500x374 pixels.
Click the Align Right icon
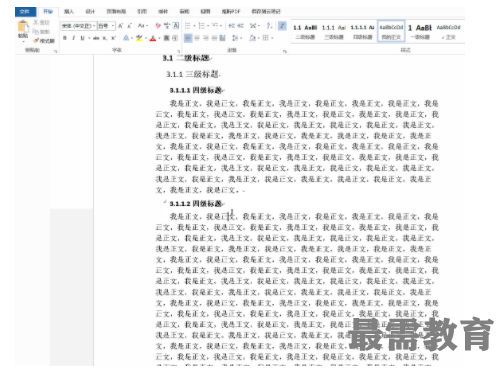coord(206,38)
